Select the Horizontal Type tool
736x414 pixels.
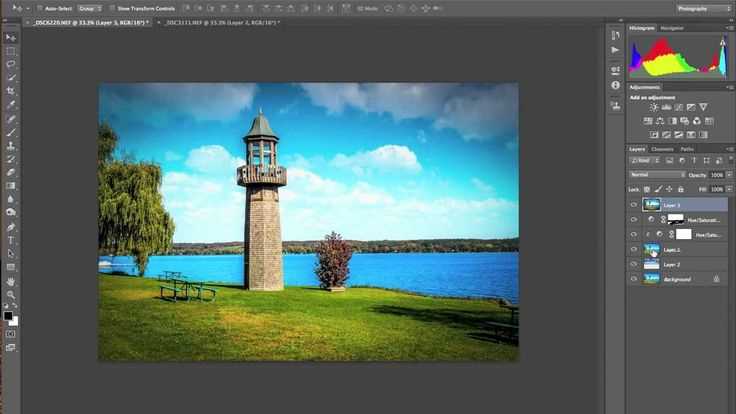click(x=11, y=240)
